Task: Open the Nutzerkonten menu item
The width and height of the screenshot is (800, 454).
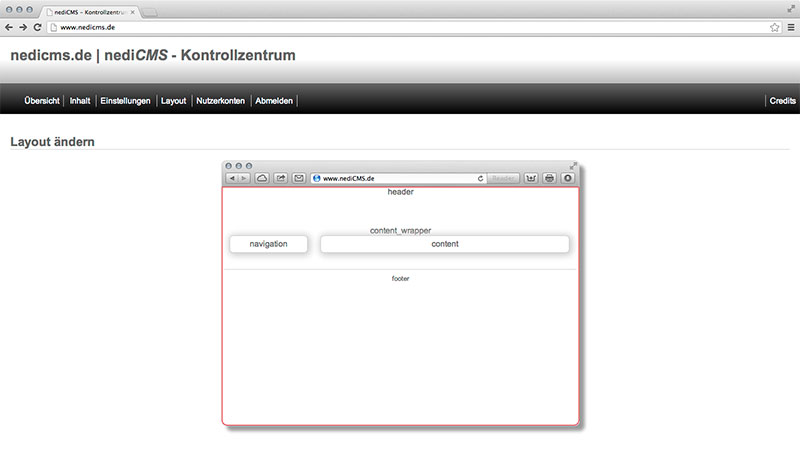Action: pos(220,101)
